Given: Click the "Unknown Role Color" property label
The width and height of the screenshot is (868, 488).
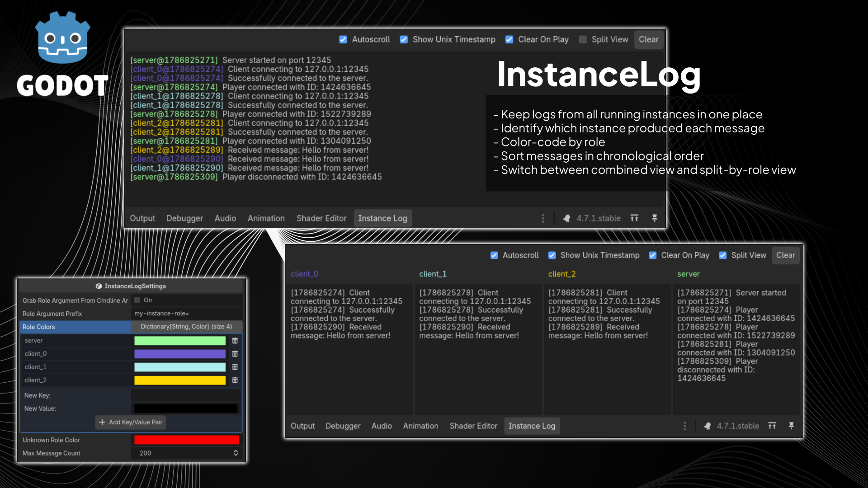Looking at the screenshot, I should [51, 440].
